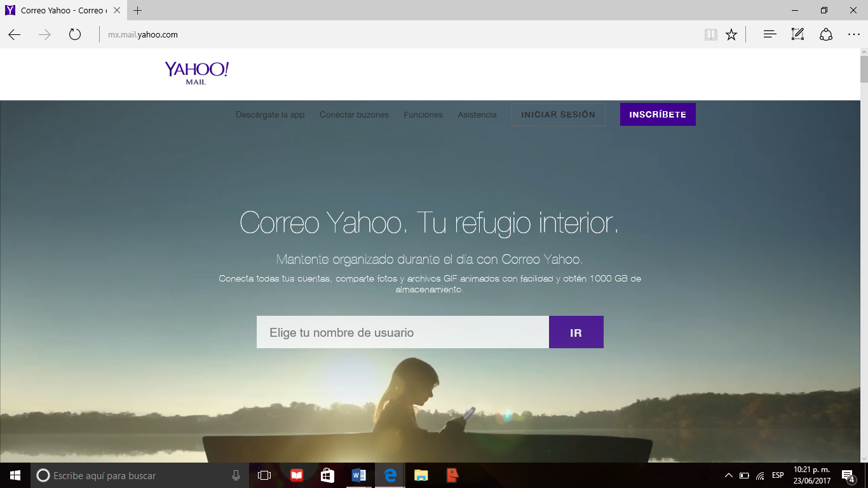Open Microsoft Edge from the taskbar
The image size is (868, 488).
click(x=390, y=475)
